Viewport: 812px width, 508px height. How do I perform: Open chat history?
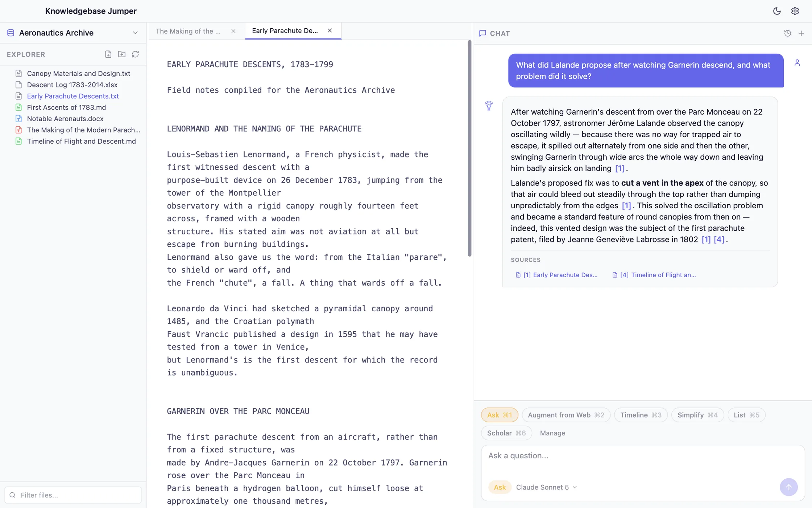(788, 33)
